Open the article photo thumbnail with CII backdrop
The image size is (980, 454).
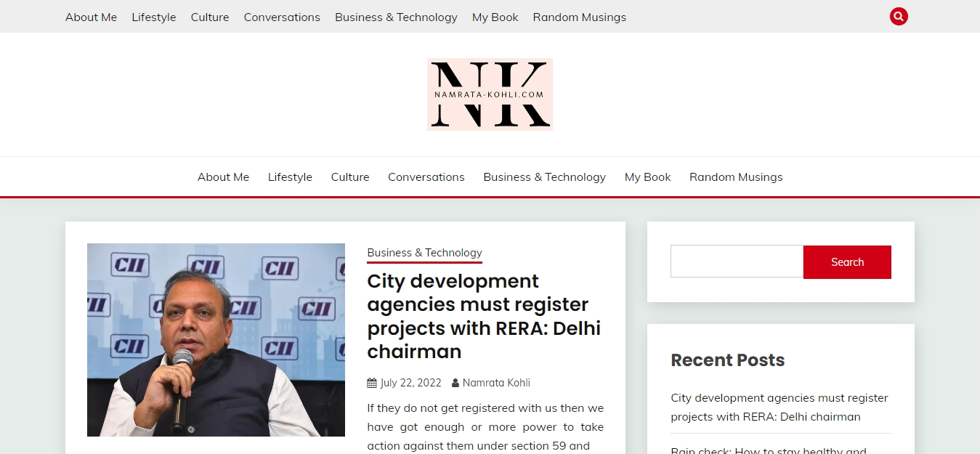coord(216,340)
